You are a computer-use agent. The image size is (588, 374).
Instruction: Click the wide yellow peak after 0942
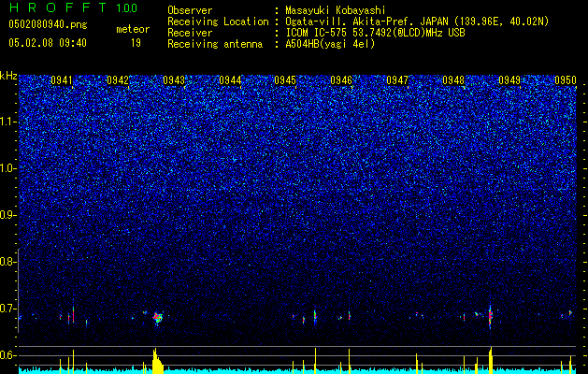pyautogui.click(x=157, y=361)
